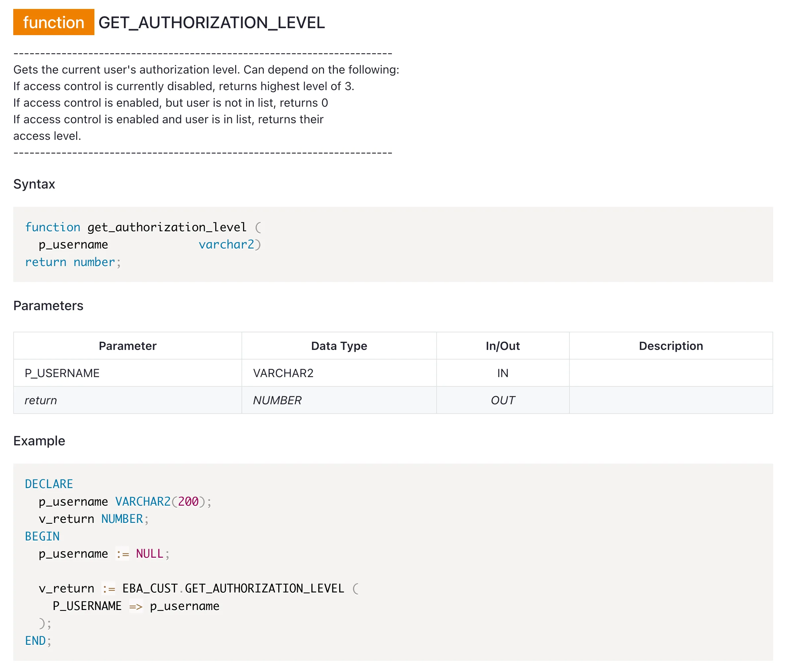
Task: Select the Parameter column header
Action: click(x=127, y=346)
